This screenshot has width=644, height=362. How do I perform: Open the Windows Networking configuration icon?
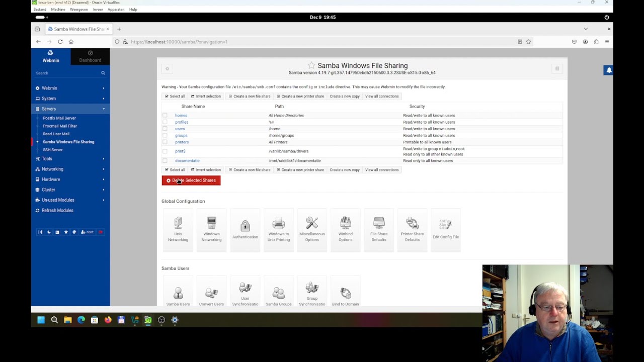(x=211, y=229)
